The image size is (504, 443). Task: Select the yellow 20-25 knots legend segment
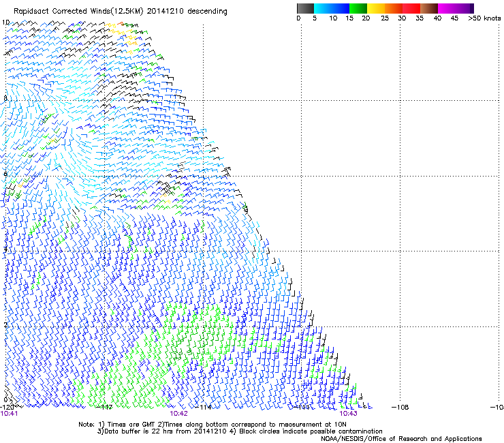(376, 8)
